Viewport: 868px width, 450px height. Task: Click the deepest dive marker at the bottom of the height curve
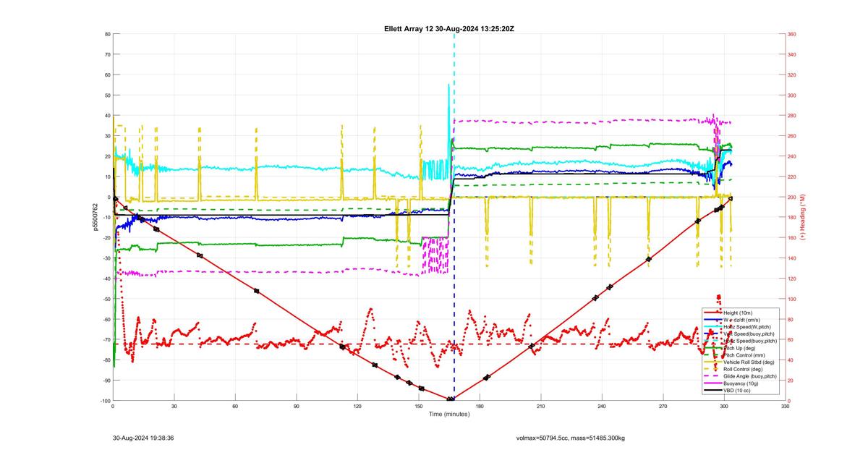451,399
